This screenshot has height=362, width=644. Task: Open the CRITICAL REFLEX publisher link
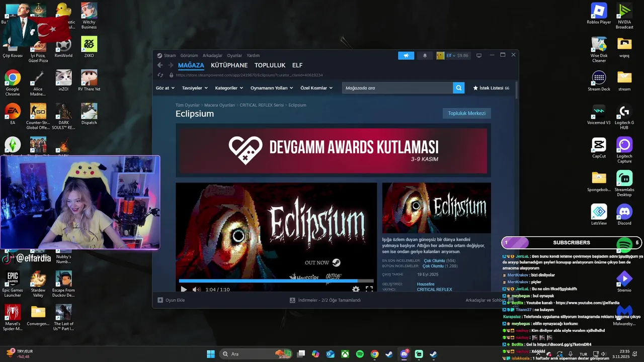(434, 290)
